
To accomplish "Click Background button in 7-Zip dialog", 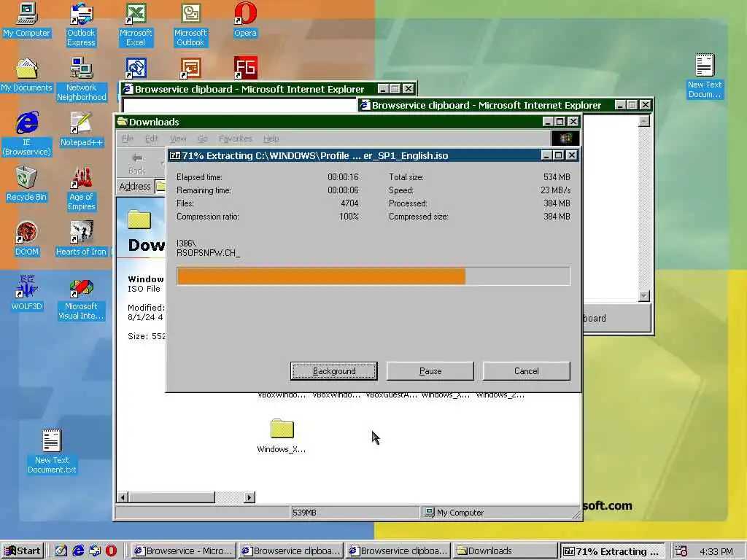I will pyautogui.click(x=334, y=371).
